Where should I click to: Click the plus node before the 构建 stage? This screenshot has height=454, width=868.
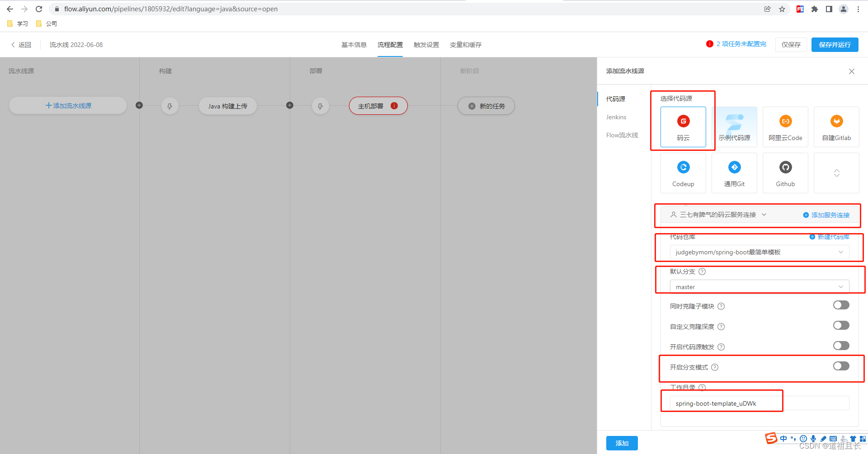[139, 105]
